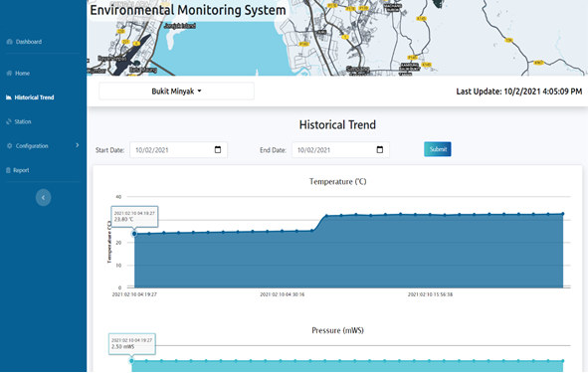Click the last temperature data point on chart
This screenshot has width=588, height=373.
[x=562, y=214]
